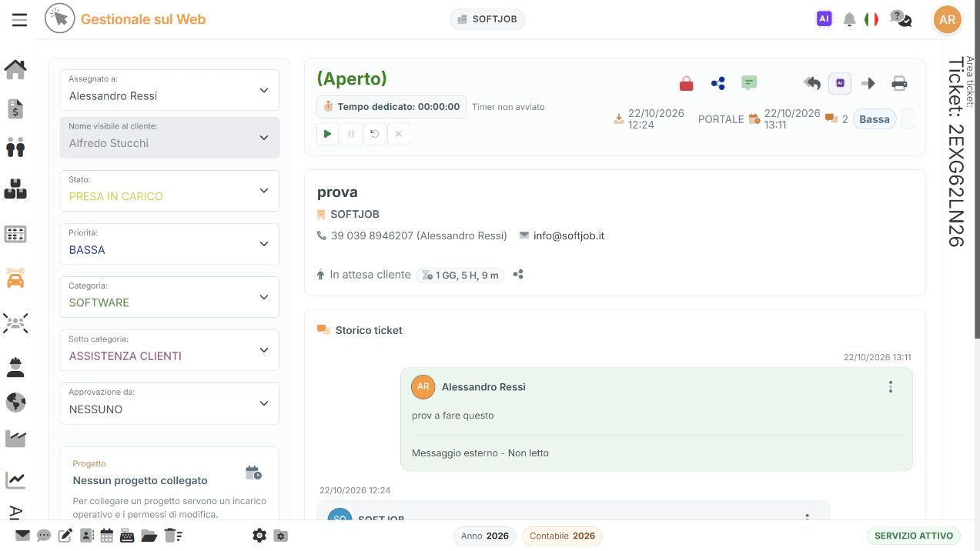This screenshot has width=980, height=551.
Task: Click the Contabile 2026 pill
Action: click(x=563, y=536)
